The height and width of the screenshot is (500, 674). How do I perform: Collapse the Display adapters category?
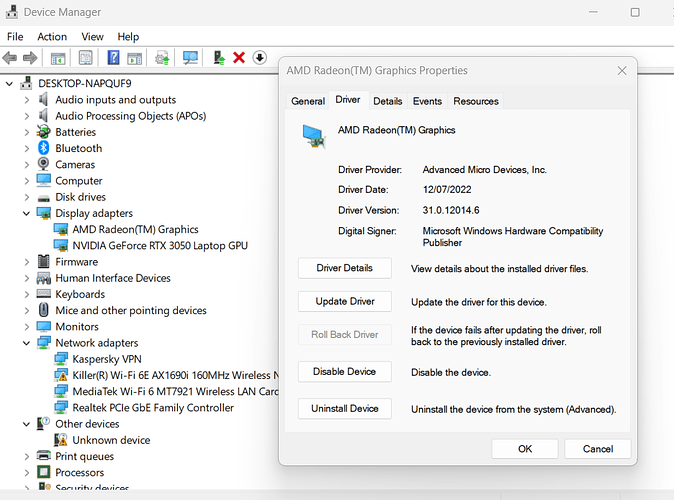[26, 213]
